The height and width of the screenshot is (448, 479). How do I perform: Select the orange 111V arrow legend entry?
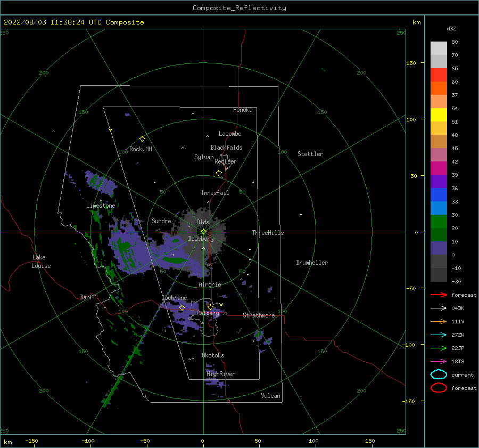click(x=439, y=321)
